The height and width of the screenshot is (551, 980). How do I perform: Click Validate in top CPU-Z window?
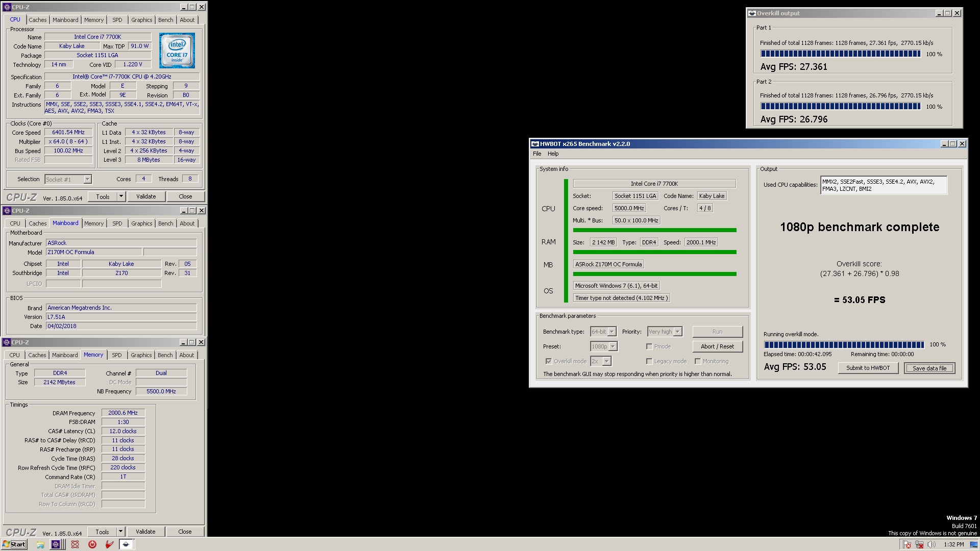coord(146,196)
